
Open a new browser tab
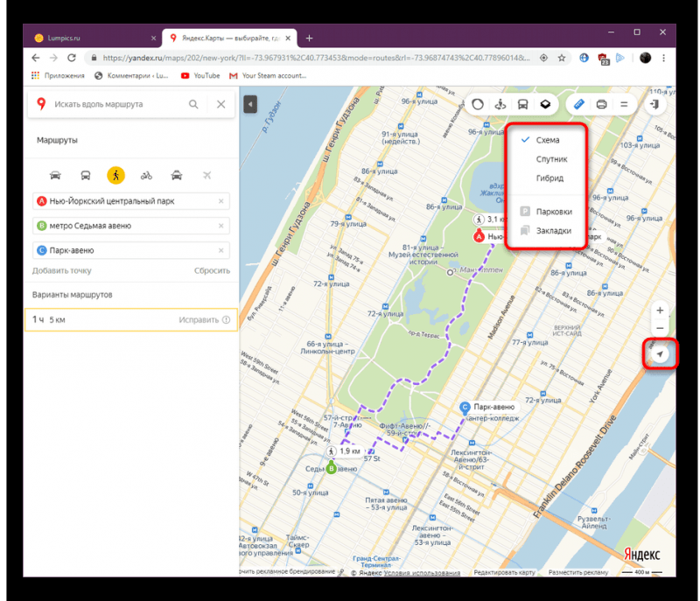pos(309,38)
